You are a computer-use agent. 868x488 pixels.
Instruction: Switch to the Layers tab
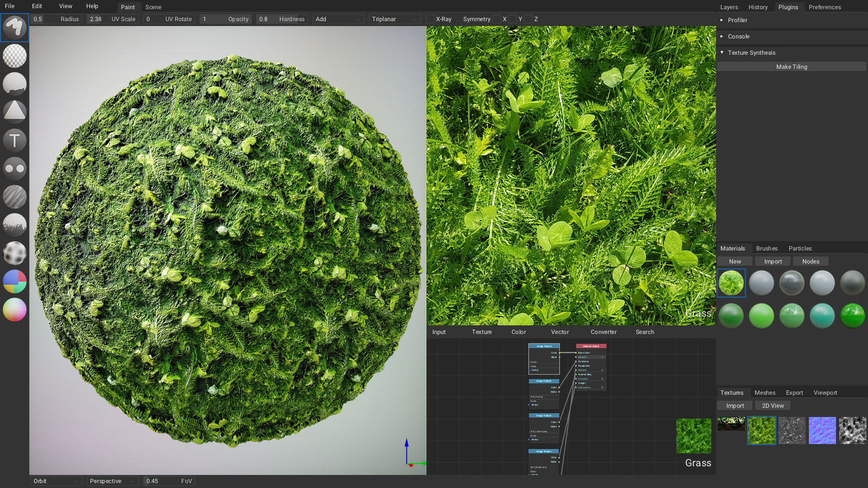coord(729,7)
